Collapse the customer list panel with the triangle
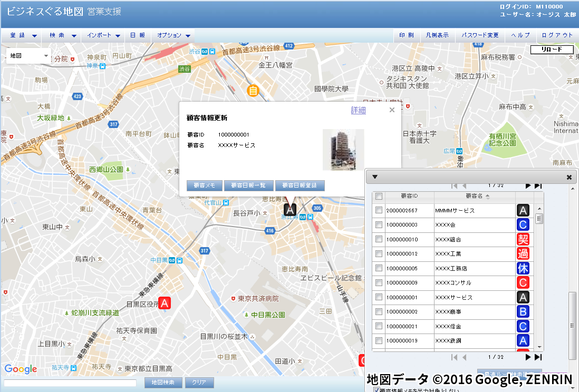The width and height of the screenshot is (579, 392). [x=375, y=177]
